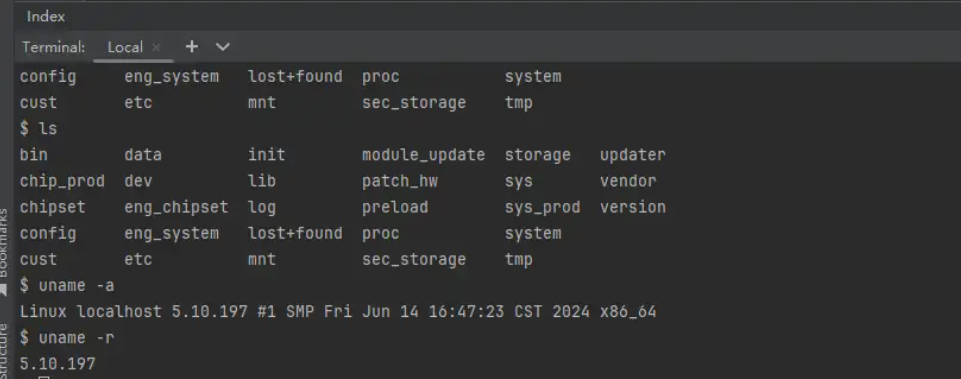This screenshot has width=961, height=379.
Task: Close the Local terminal tab
Action: [x=156, y=47]
